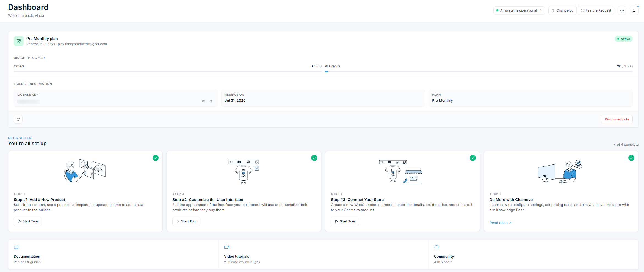Click the Add a New Product illustration
This screenshot has width=644, height=272.
point(85,171)
